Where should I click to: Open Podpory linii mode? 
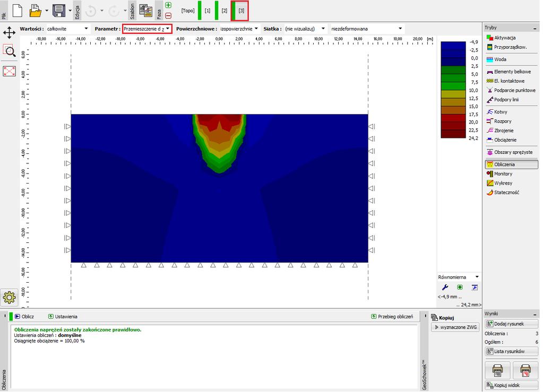pyautogui.click(x=503, y=100)
